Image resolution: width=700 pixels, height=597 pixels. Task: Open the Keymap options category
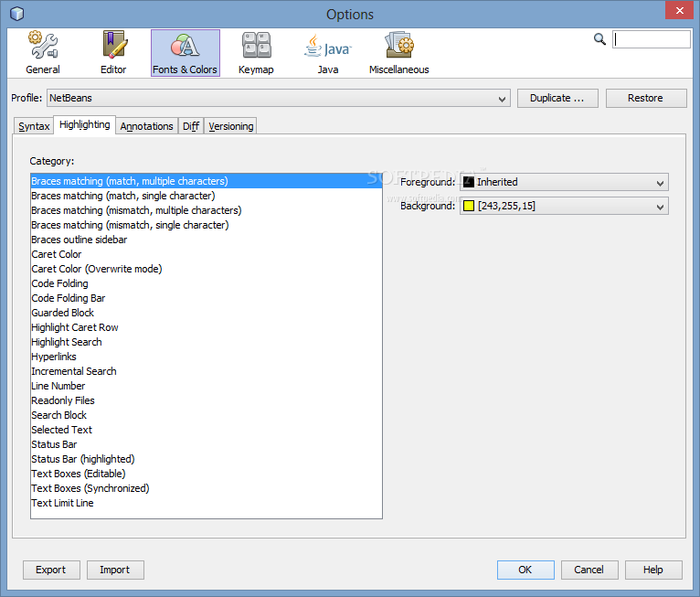click(x=256, y=53)
